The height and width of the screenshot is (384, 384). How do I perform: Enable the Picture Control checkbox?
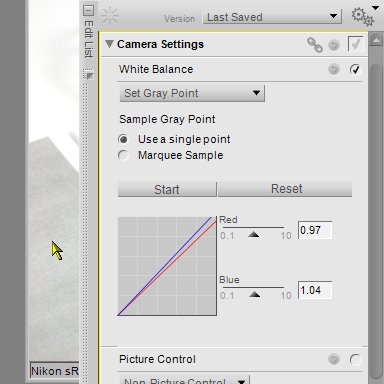pos(355,359)
